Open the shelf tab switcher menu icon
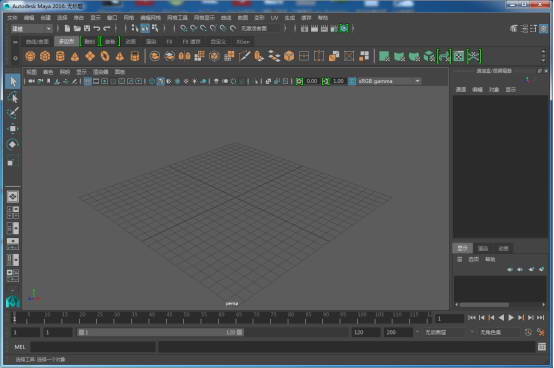The image size is (554, 368). click(15, 42)
